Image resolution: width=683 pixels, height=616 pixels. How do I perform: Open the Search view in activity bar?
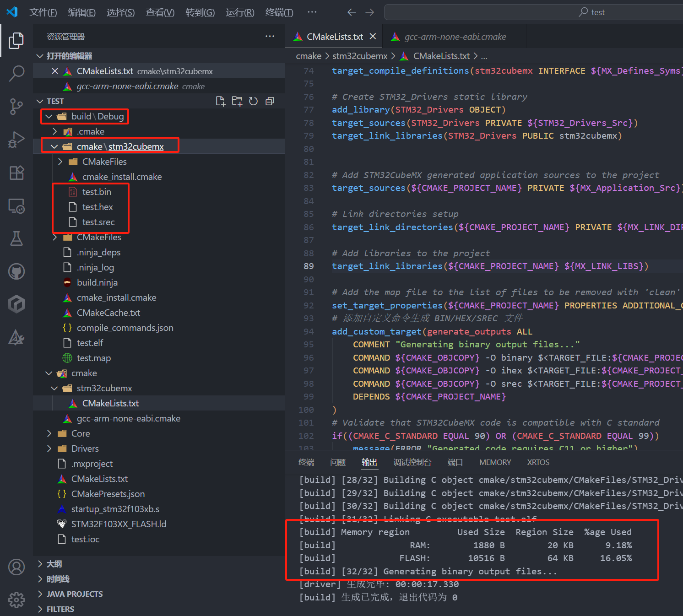[x=16, y=73]
